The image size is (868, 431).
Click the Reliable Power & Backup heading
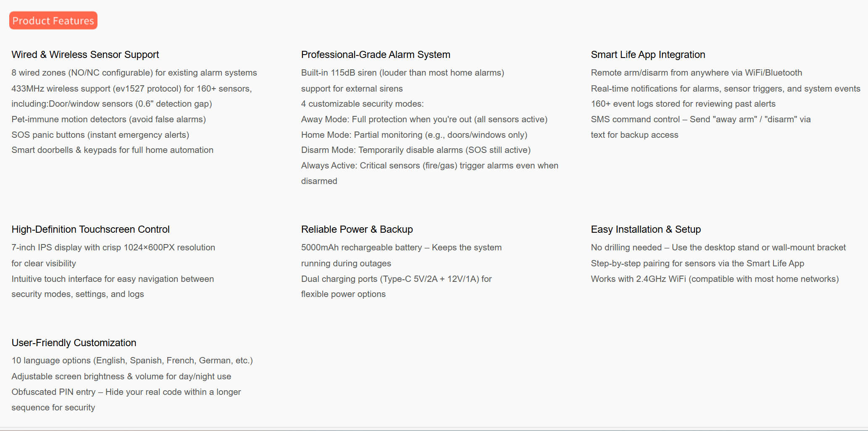[x=357, y=229]
